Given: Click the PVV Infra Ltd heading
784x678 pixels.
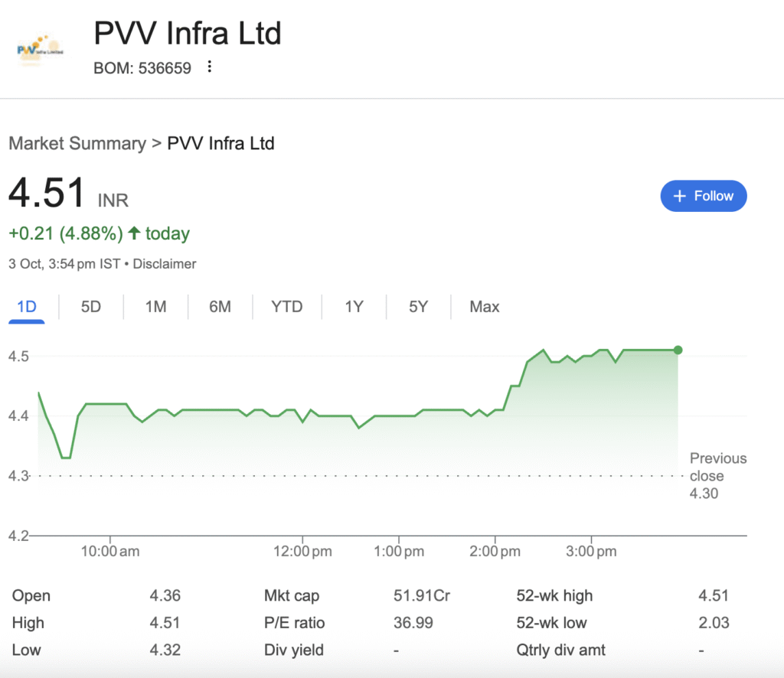Looking at the screenshot, I should pos(188,33).
